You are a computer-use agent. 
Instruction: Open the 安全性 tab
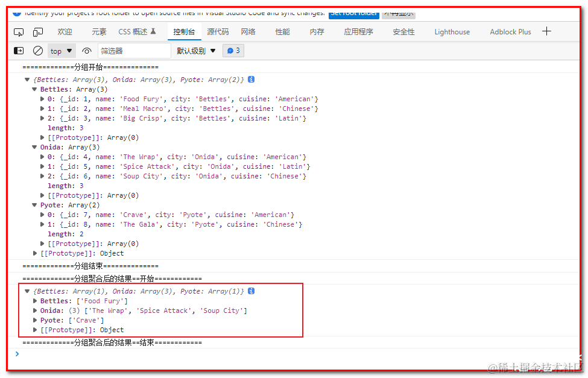404,32
